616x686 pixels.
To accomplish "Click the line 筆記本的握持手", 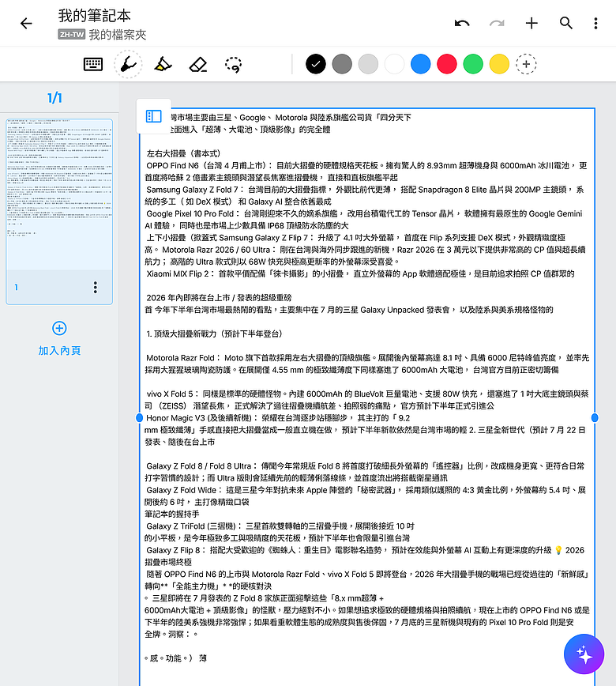I will (x=172, y=514).
